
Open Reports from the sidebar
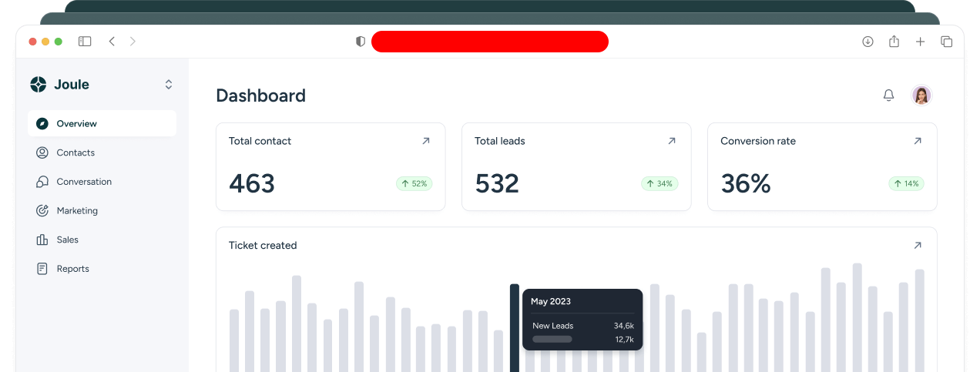pos(72,269)
